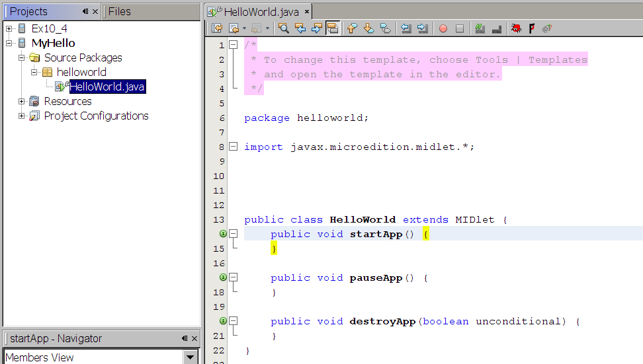Expand the Ex10_4 project node

click(9, 29)
